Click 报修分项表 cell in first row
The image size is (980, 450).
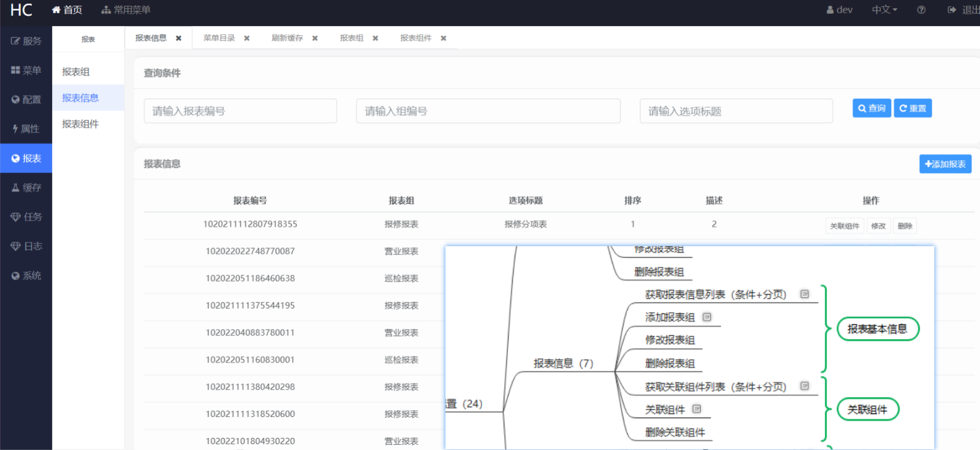tap(526, 224)
